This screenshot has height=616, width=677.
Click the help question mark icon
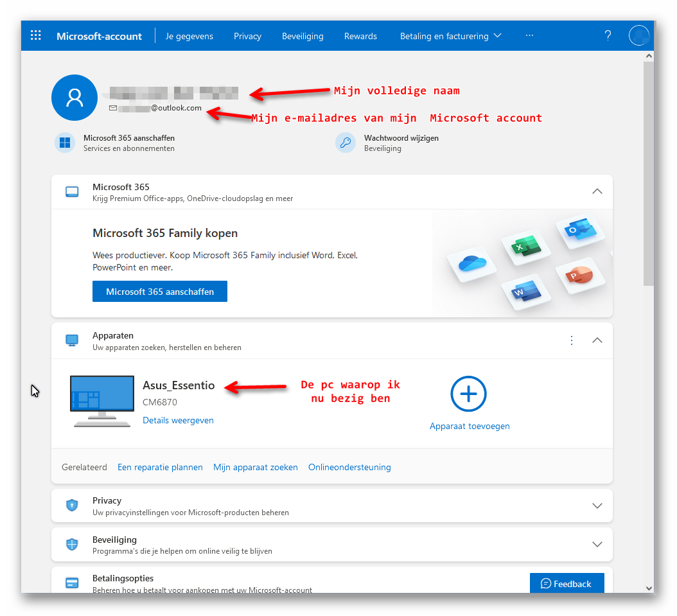608,36
